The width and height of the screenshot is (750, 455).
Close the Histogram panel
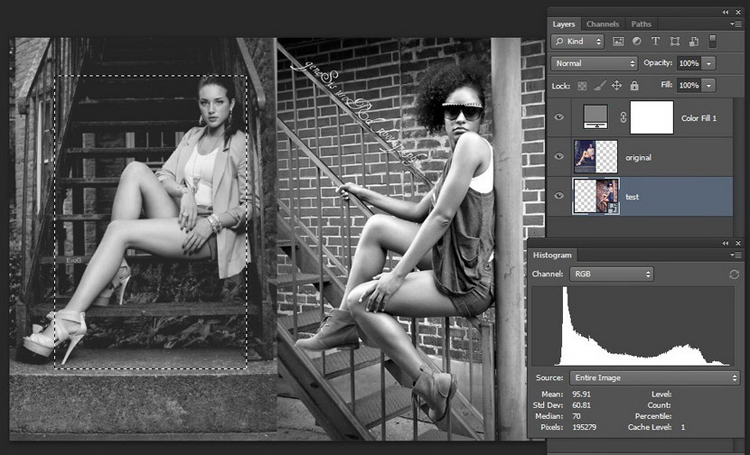pyautogui.click(x=739, y=244)
